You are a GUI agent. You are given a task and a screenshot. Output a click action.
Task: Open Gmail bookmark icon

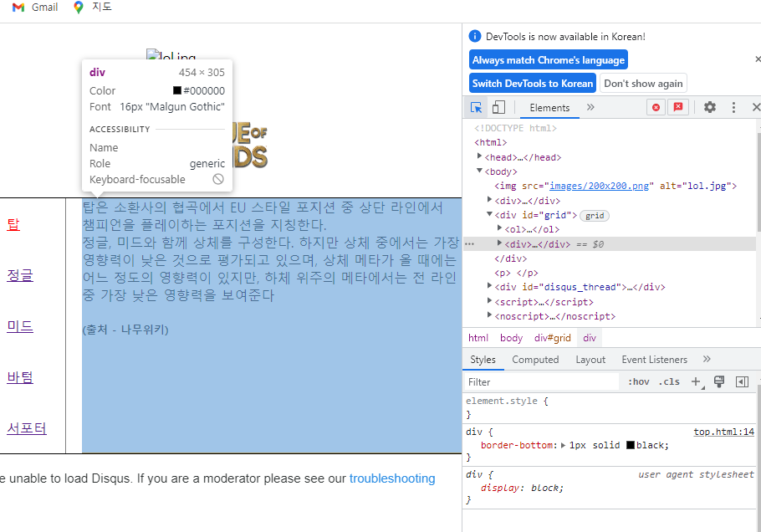tap(18, 8)
